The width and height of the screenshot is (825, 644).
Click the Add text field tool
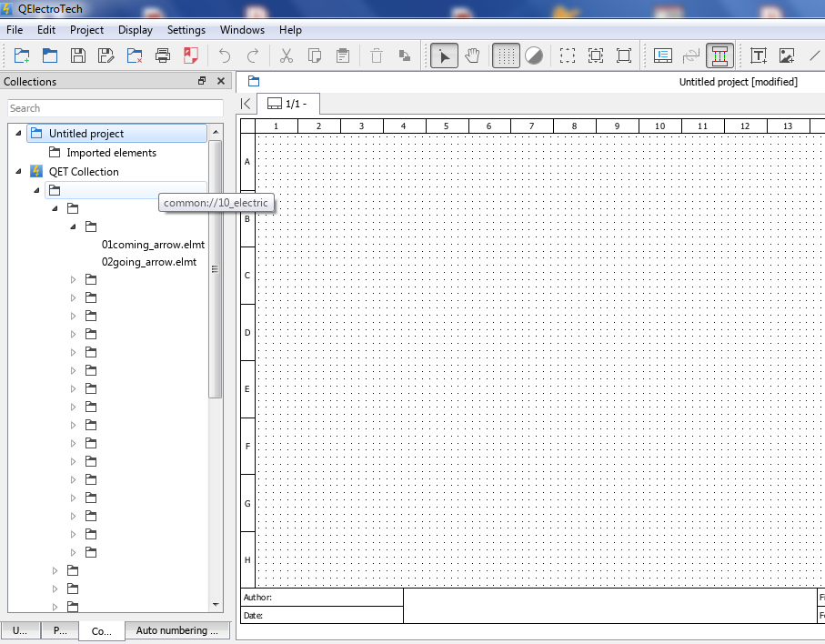pos(759,55)
